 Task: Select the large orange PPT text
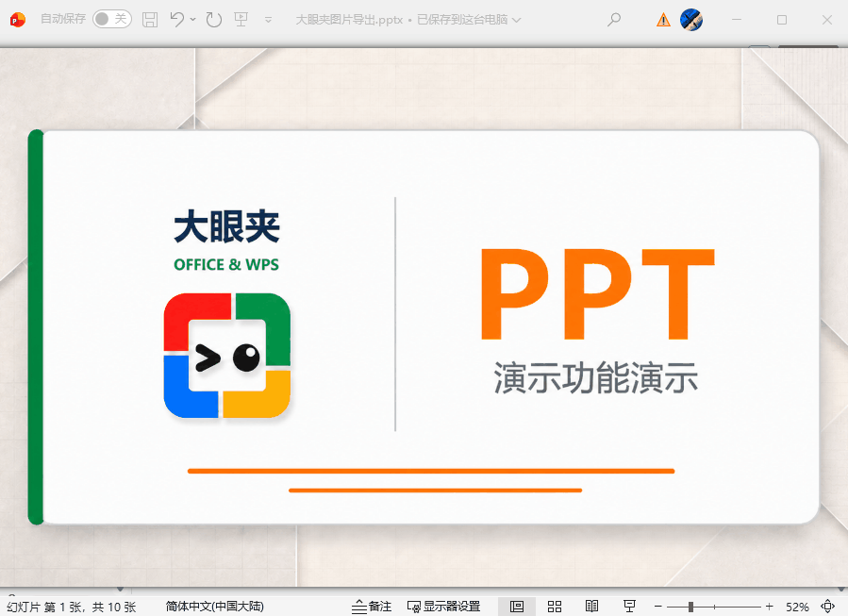pos(598,294)
